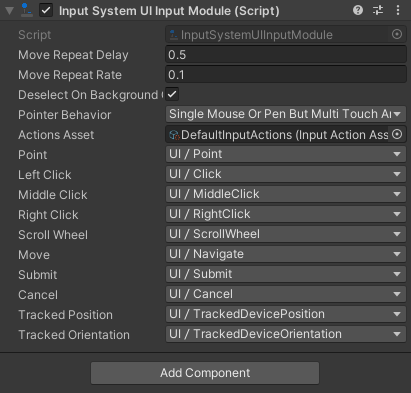The width and height of the screenshot is (411, 393).
Task: Open the Tracked Orientation dropdown
Action: 286,334
